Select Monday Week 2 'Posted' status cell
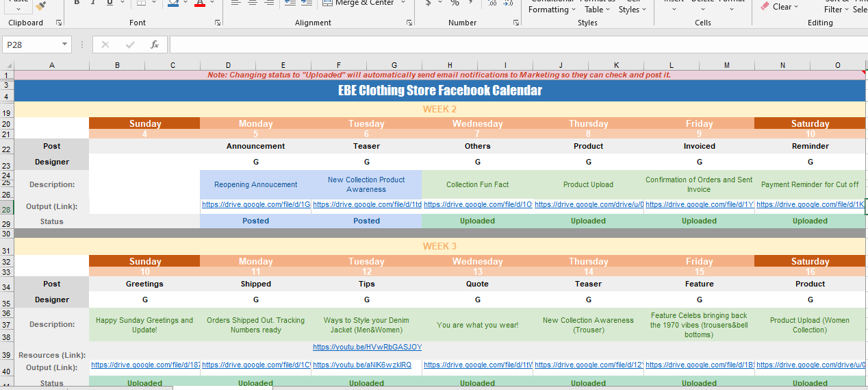 click(256, 221)
